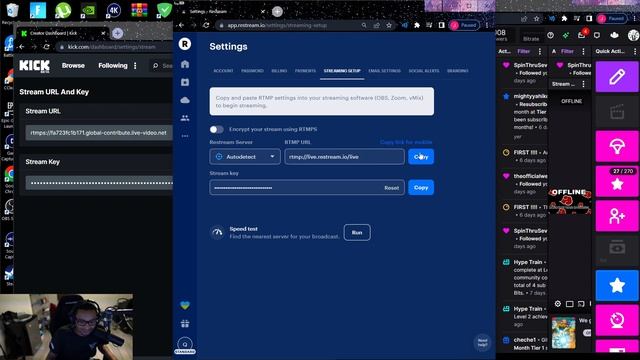
Task: Reset the Restream stream key
Action: tap(391, 188)
